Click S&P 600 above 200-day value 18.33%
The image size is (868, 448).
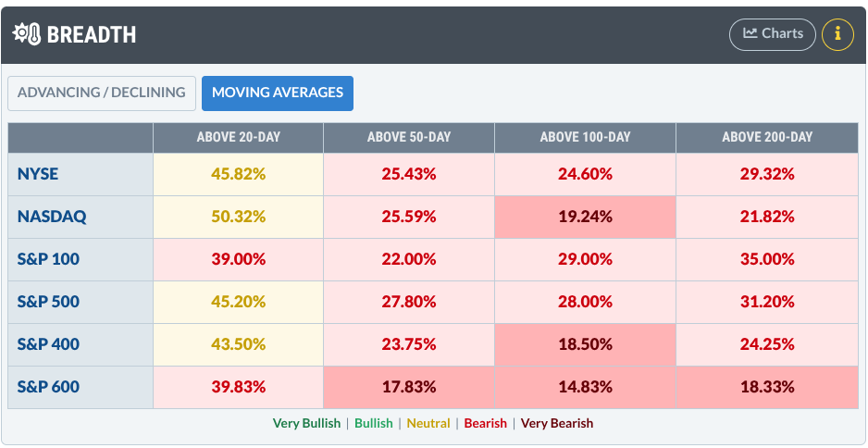[767, 387]
